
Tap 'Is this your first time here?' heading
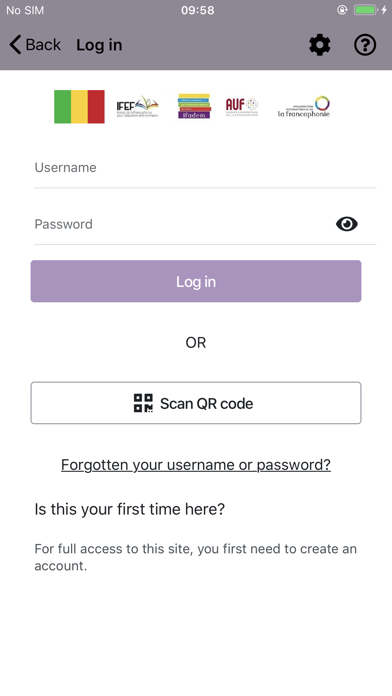(x=130, y=509)
